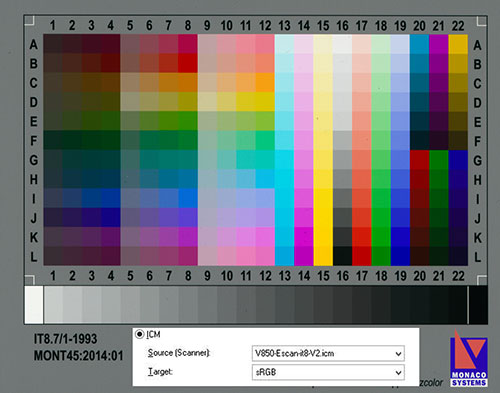The height and width of the screenshot is (393, 500).
Task: Pick the green patch at G21
Action: (x=439, y=160)
